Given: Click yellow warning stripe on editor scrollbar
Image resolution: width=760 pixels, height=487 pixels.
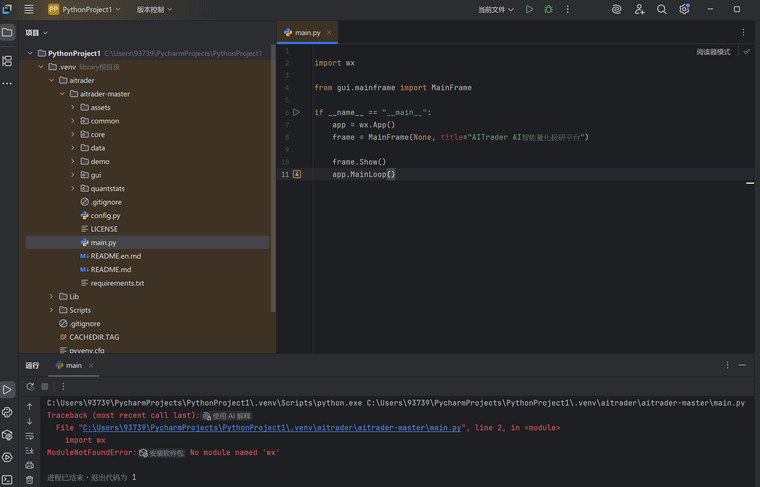Looking at the screenshot, I should [x=750, y=183].
